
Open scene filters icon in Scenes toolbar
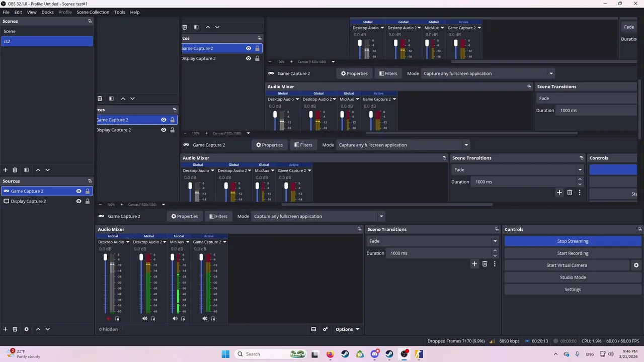[26, 170]
